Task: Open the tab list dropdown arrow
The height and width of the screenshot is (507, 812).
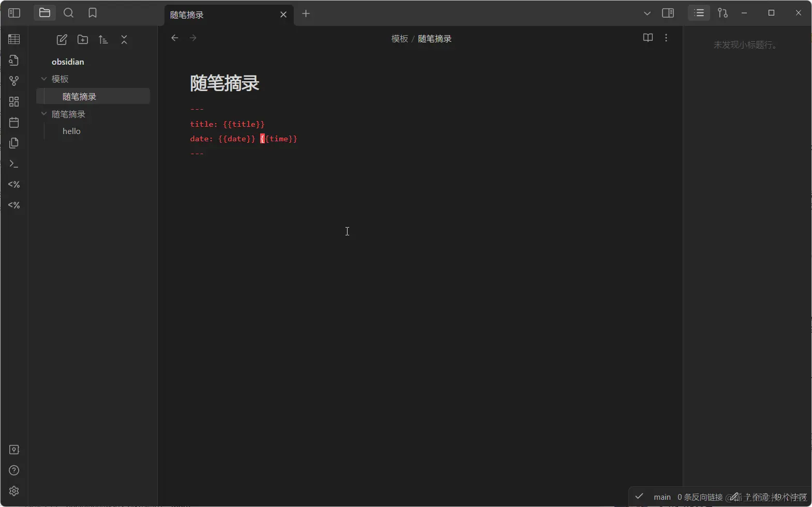Action: (647, 13)
